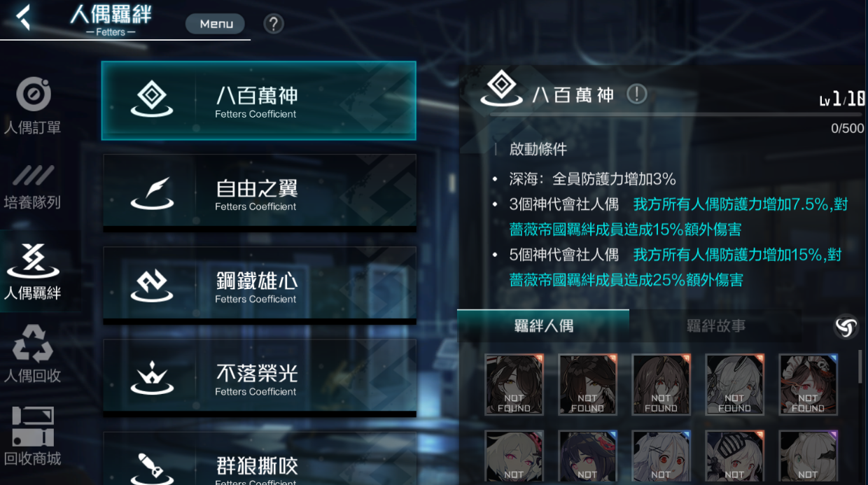Show info via exclamation icon beside 八百萬神
868x485 pixels.
[x=636, y=94]
